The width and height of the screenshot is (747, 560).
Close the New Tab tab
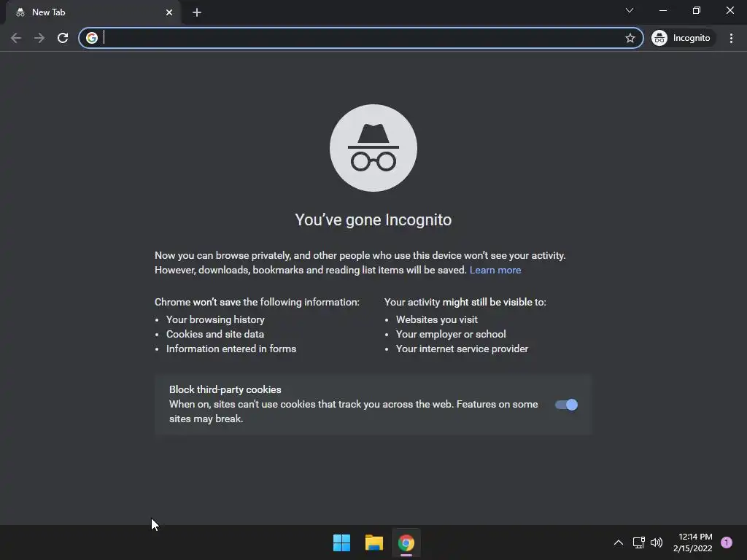pos(169,12)
